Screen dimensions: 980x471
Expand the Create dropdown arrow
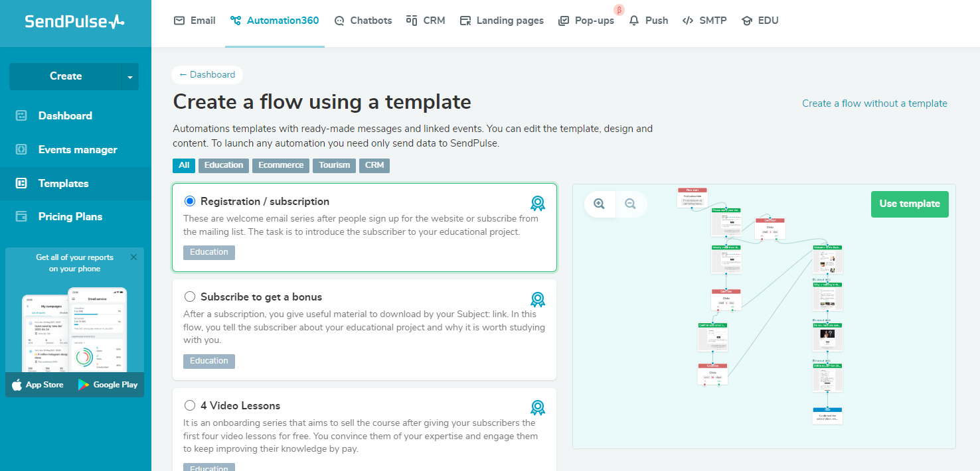pyautogui.click(x=130, y=76)
